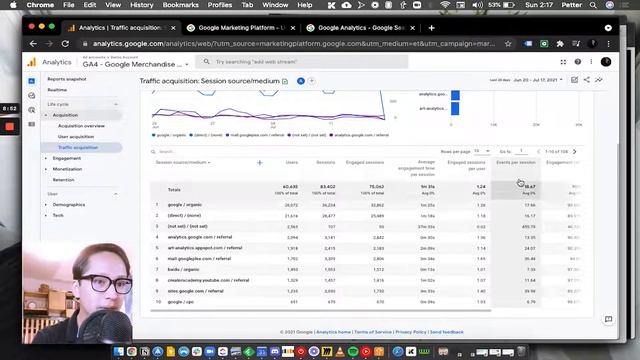Open the Realtime report
The image size is (640, 360).
click(57, 90)
